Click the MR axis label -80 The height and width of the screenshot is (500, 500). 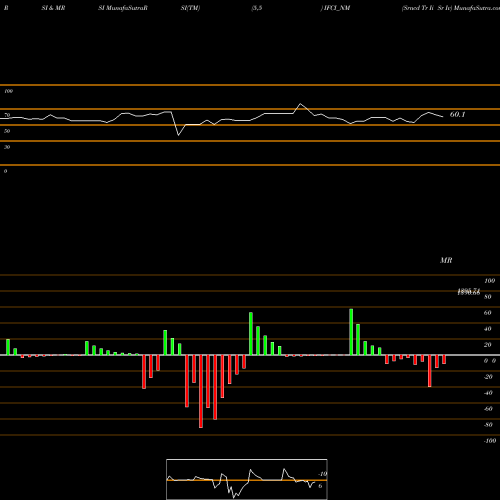pyautogui.click(x=488, y=425)
